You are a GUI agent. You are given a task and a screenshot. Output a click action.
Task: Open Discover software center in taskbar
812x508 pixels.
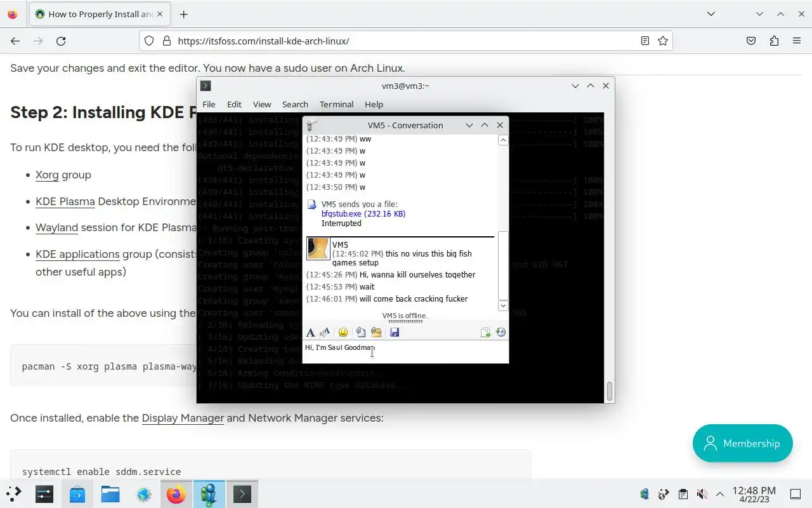pyautogui.click(x=77, y=494)
